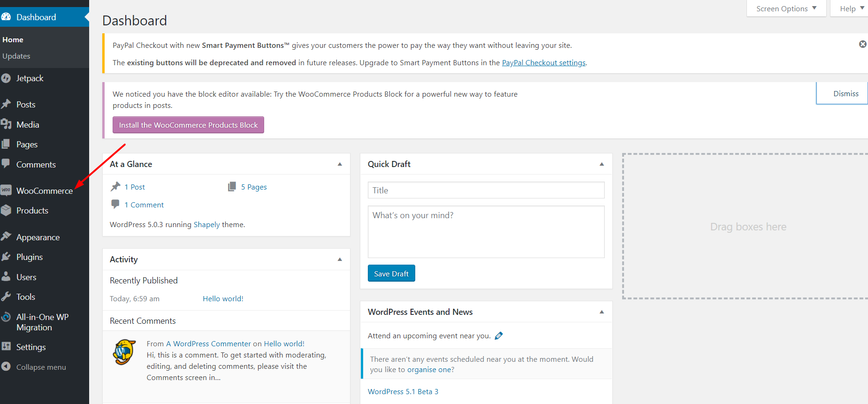Click the Users menu label
The height and width of the screenshot is (404, 868).
(26, 277)
